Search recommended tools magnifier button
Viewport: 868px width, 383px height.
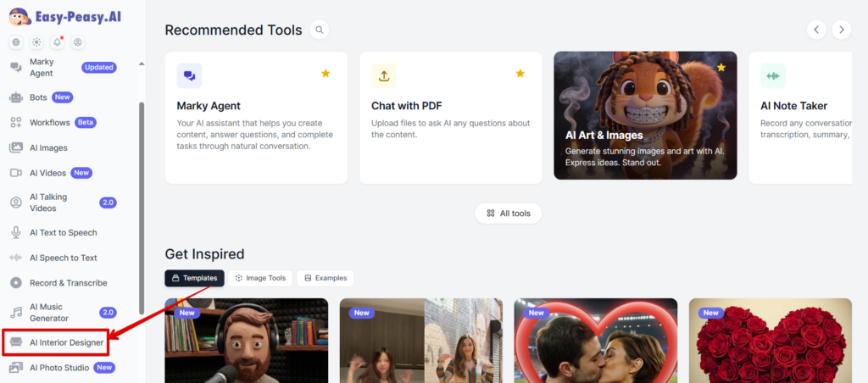click(x=320, y=30)
